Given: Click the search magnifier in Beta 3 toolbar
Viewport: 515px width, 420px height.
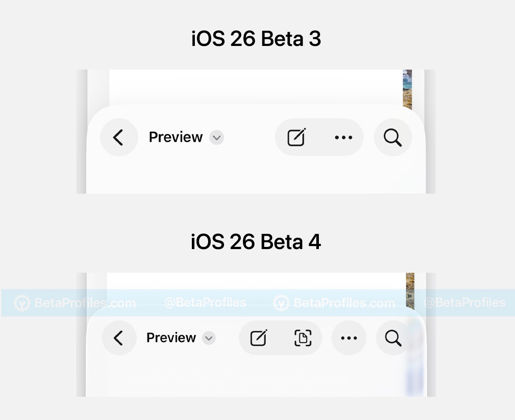Looking at the screenshot, I should pos(393,137).
